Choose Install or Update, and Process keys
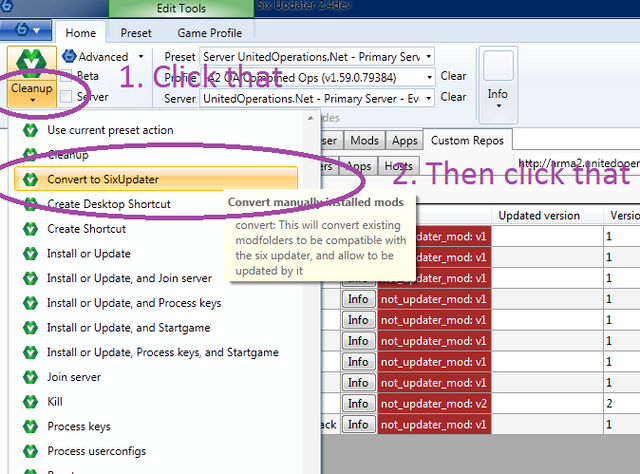This screenshot has height=474, width=640. [x=156, y=303]
